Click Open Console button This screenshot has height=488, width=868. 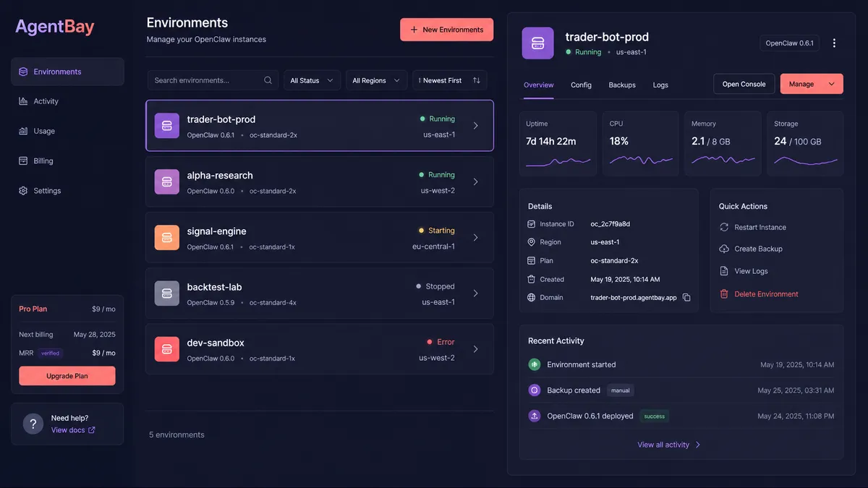(x=744, y=84)
